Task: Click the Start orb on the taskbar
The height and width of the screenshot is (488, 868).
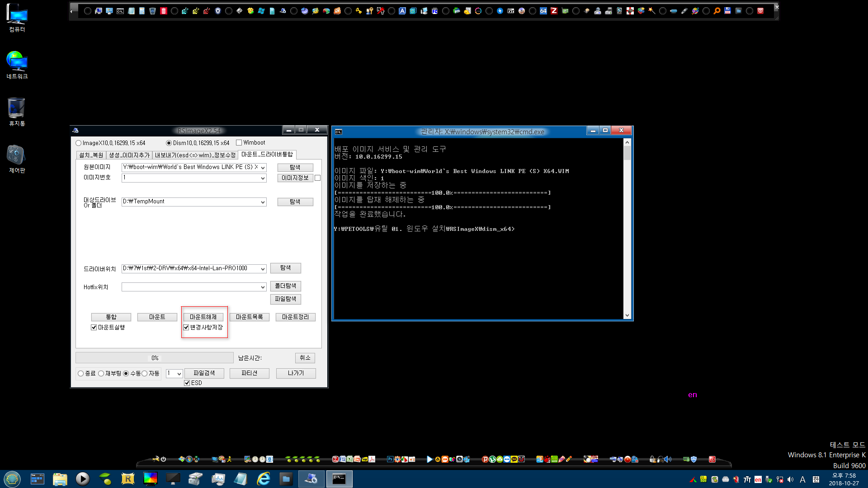Action: (12, 479)
